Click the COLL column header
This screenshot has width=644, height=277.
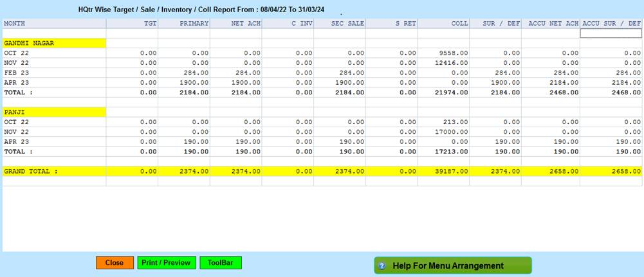(x=459, y=23)
